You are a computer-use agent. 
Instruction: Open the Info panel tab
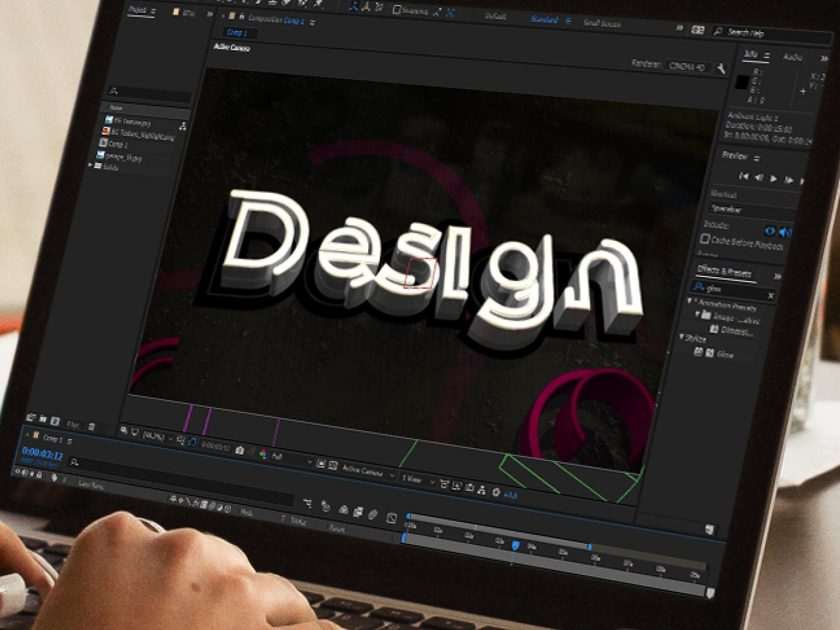751,54
